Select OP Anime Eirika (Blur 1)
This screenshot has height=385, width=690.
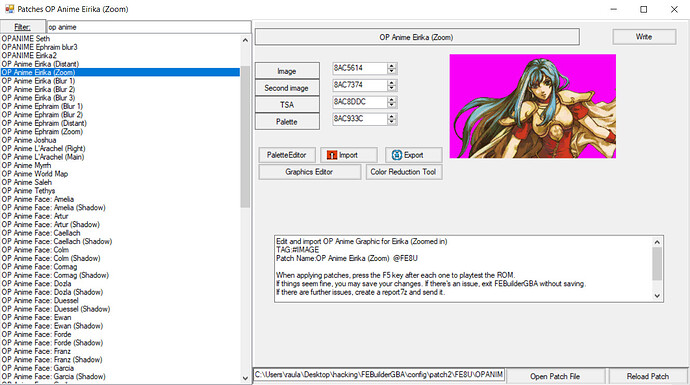[120, 81]
